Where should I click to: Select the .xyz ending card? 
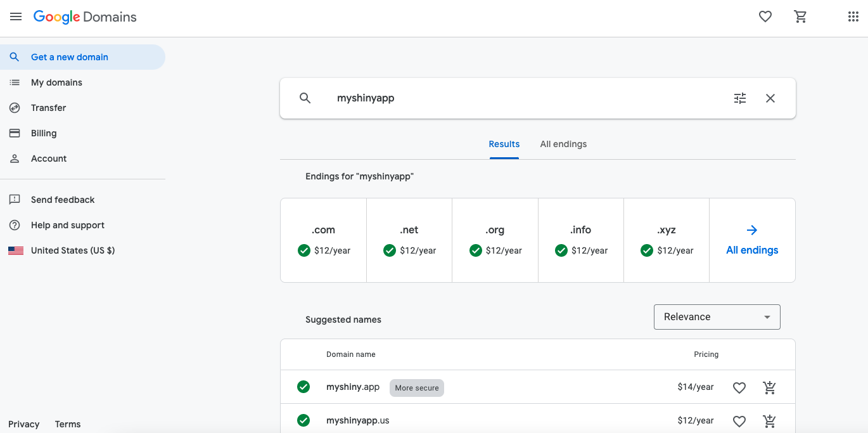pos(667,240)
